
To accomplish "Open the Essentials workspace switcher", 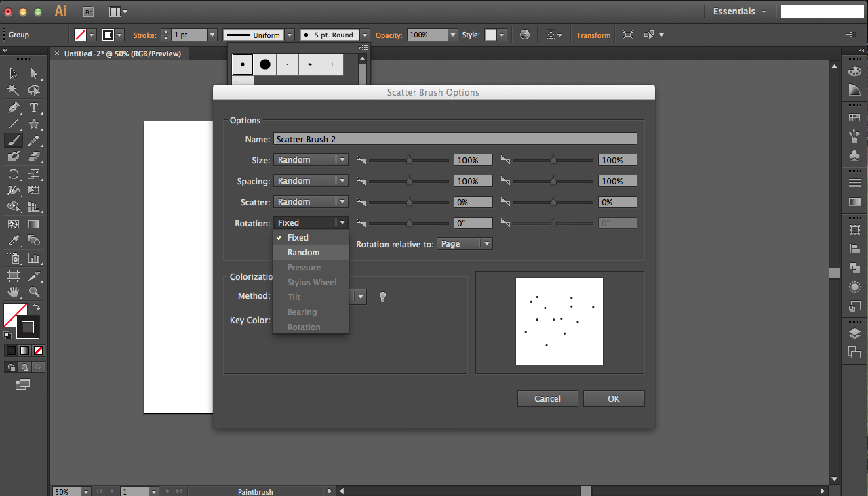I will pyautogui.click(x=739, y=12).
